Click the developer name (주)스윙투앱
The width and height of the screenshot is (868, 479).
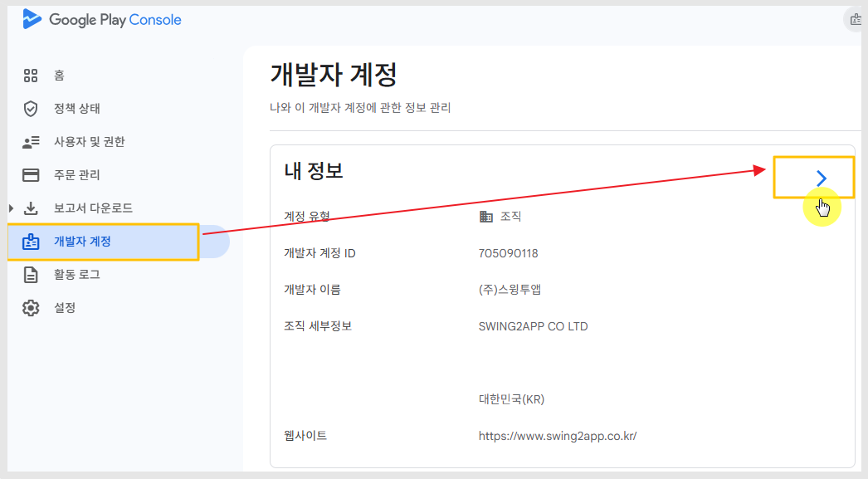pyautogui.click(x=510, y=290)
